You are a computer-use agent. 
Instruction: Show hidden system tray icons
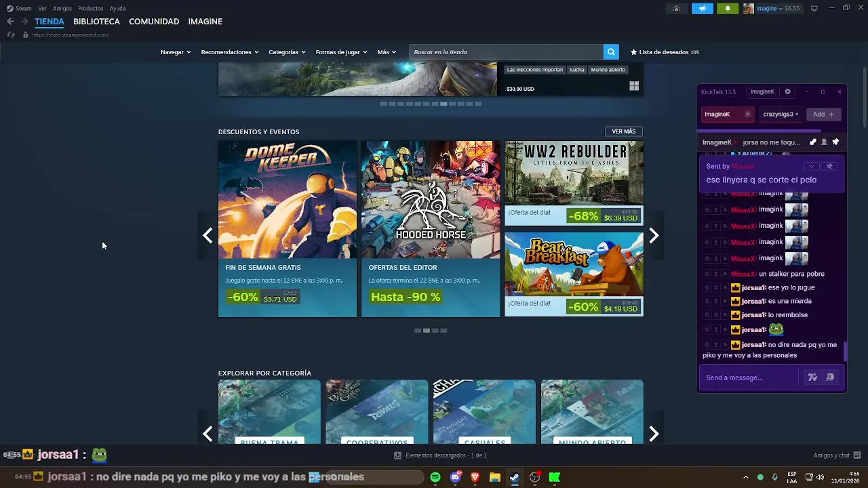pyautogui.click(x=745, y=477)
